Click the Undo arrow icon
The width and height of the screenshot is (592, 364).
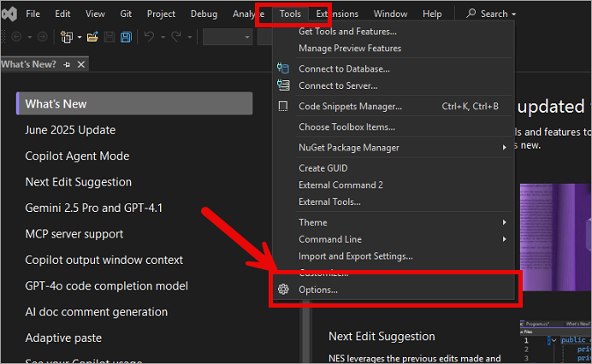(x=150, y=37)
